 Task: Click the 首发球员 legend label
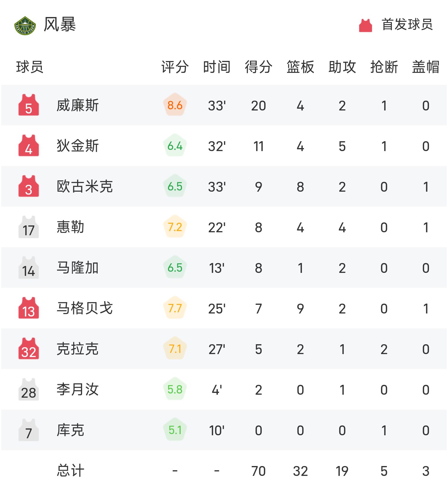click(x=407, y=24)
